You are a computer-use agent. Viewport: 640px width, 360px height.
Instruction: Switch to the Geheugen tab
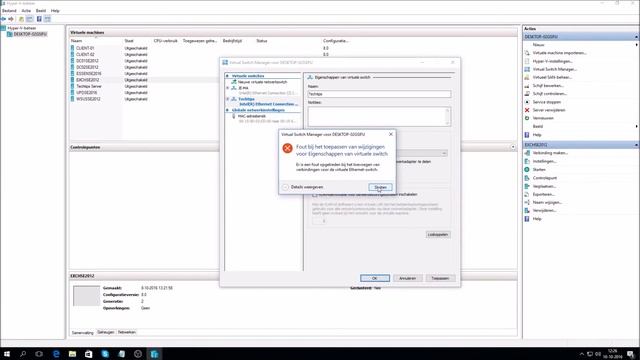tap(106, 332)
